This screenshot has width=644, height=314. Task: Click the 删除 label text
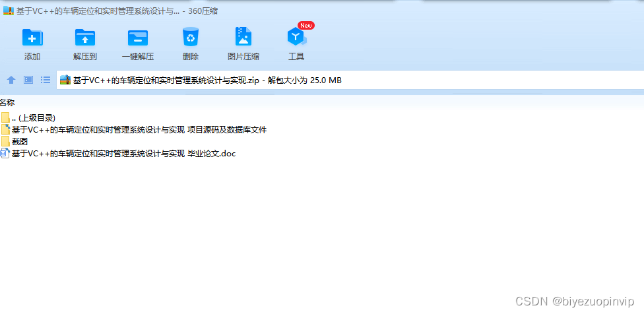click(191, 57)
